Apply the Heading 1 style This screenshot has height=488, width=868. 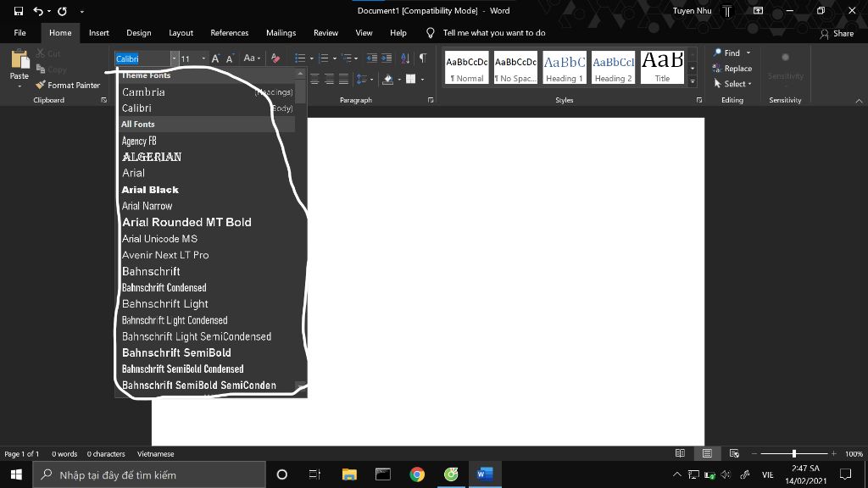coord(564,68)
